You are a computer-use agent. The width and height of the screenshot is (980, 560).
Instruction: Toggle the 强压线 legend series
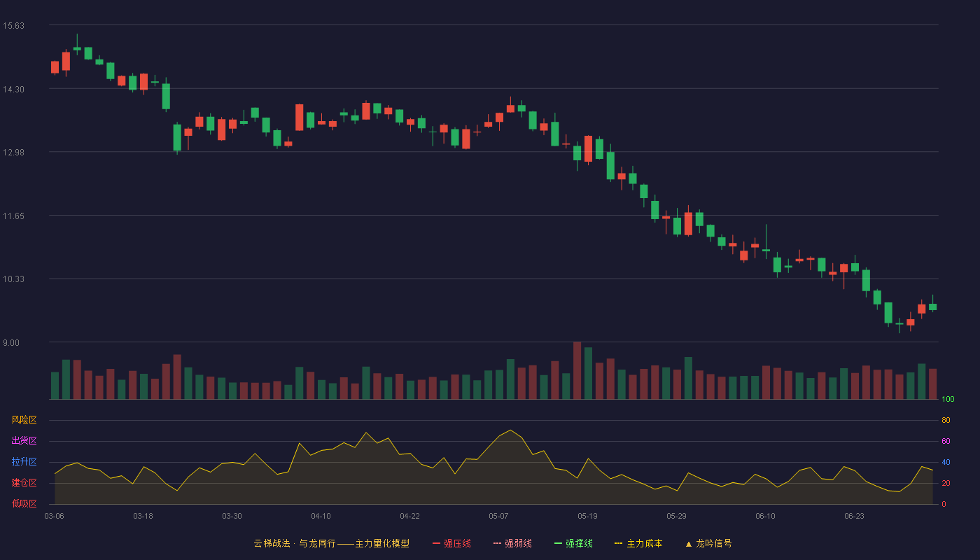click(451, 543)
